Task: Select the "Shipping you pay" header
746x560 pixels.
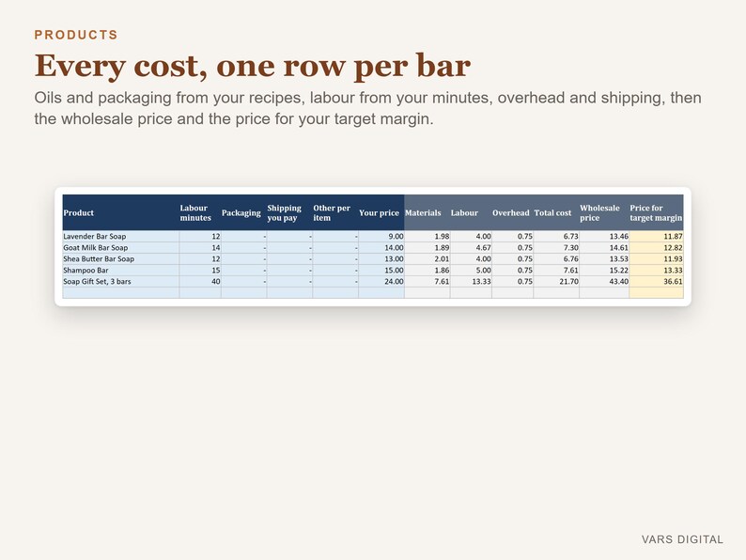Action: point(289,212)
